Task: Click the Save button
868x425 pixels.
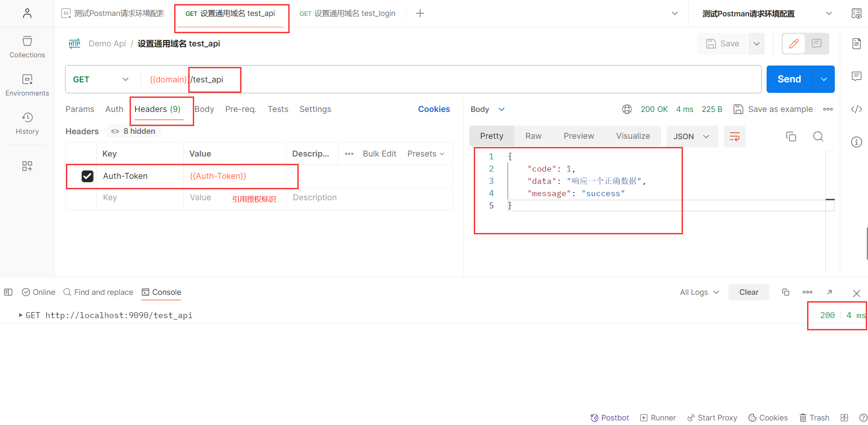Action: click(722, 44)
